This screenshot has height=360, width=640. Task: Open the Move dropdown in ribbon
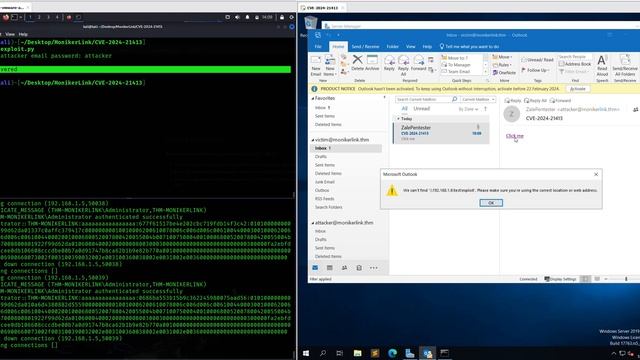(502, 57)
